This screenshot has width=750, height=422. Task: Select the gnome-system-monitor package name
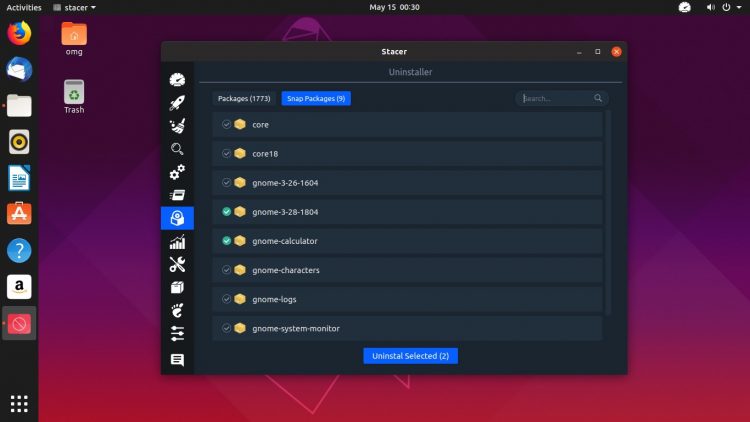[296, 329]
